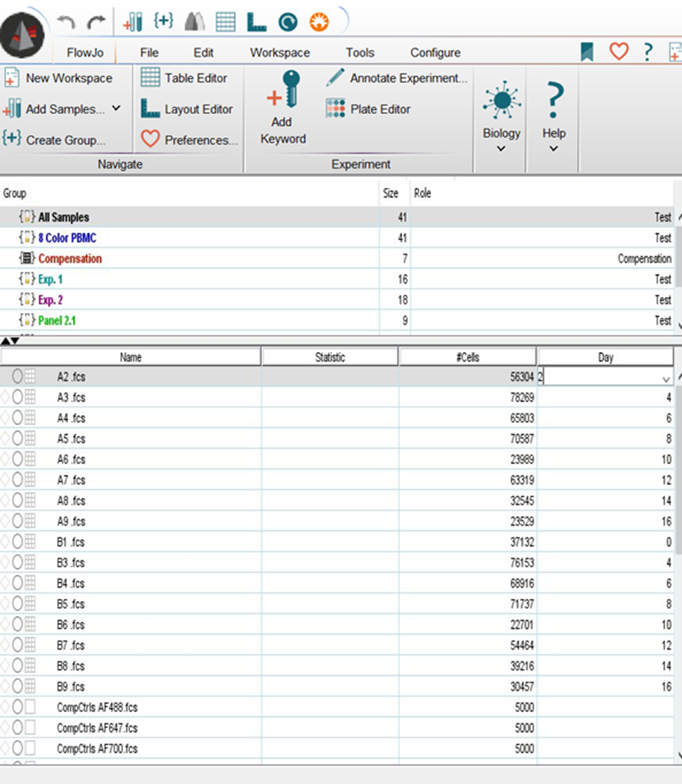682x784 pixels.
Task: Expand the groups pane with the down triangle
Action: coord(15,340)
